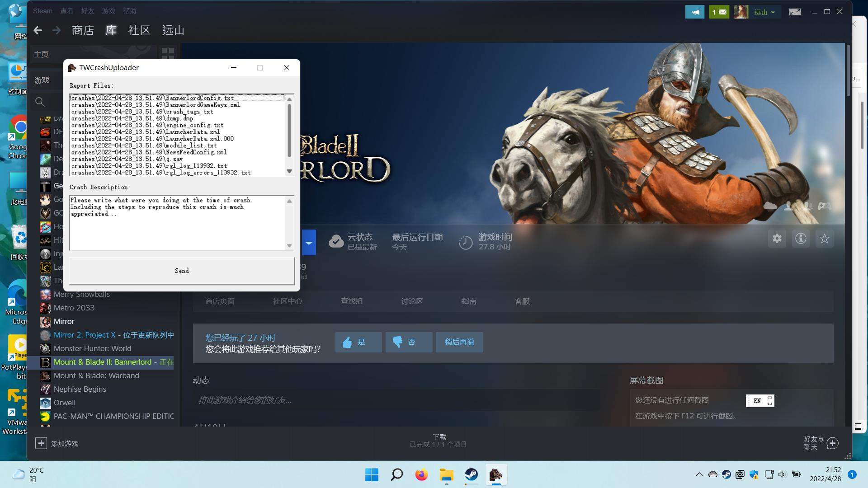Open Windows Start button on taskbar
The image size is (868, 488).
372,475
